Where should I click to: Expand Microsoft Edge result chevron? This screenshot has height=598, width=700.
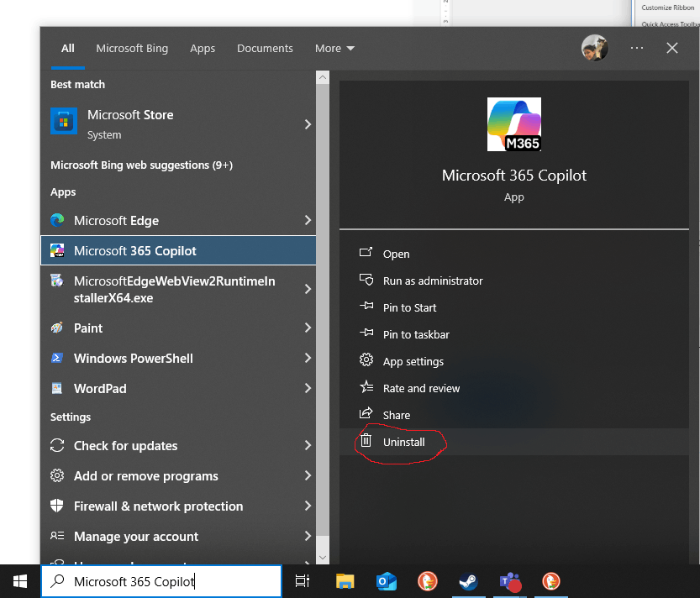308,220
